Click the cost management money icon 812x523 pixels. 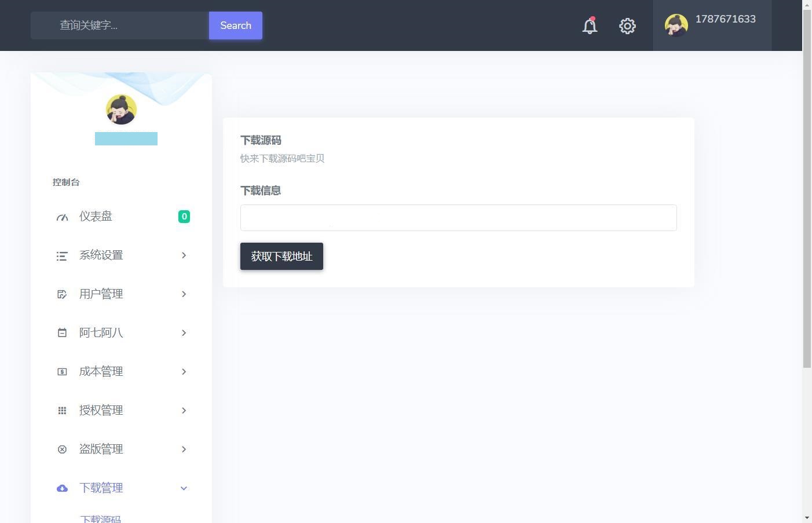point(62,372)
